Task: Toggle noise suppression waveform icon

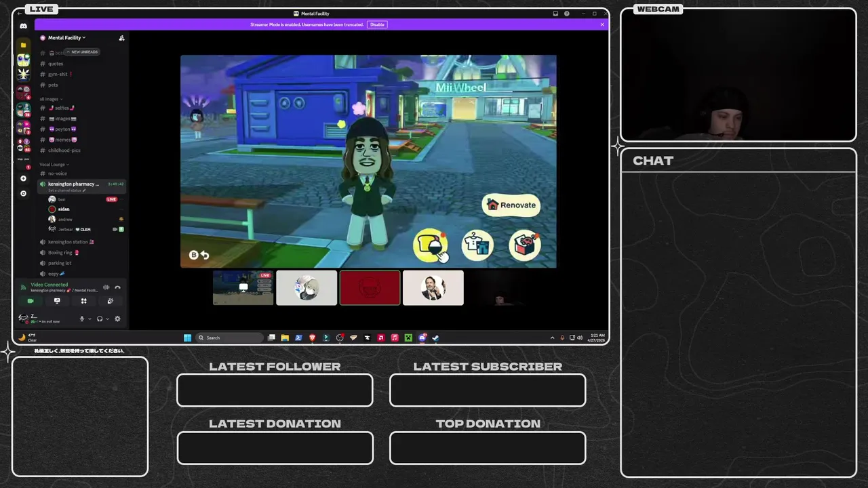Action: coord(106,287)
